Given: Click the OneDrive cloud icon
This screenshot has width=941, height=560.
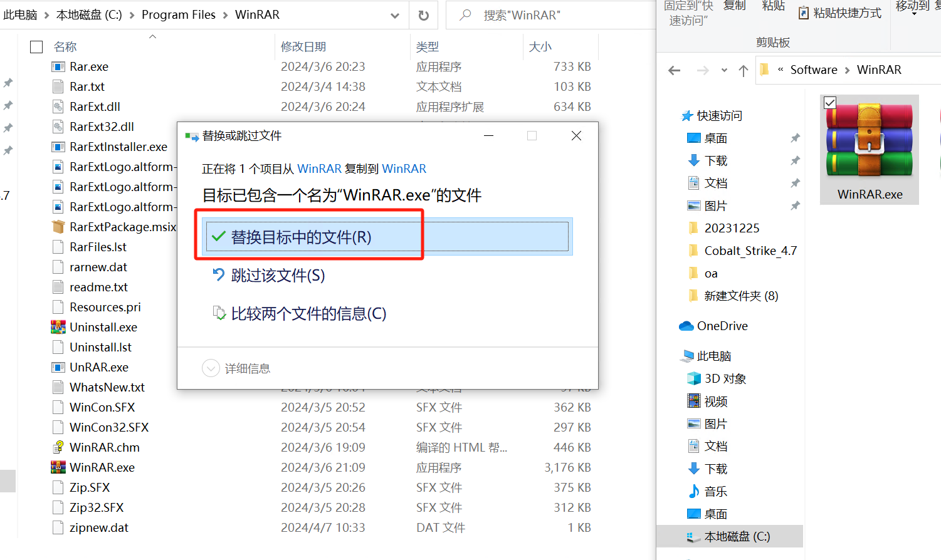Looking at the screenshot, I should tap(686, 326).
